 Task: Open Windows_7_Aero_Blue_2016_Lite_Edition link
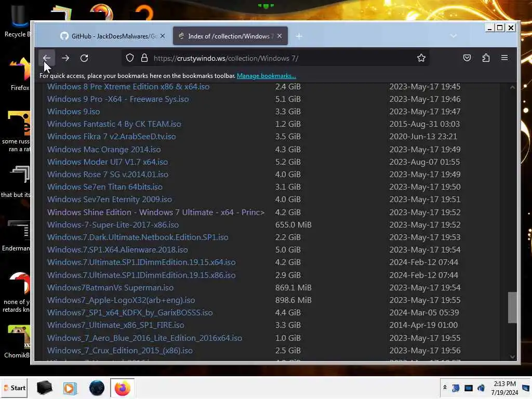tap(144, 338)
